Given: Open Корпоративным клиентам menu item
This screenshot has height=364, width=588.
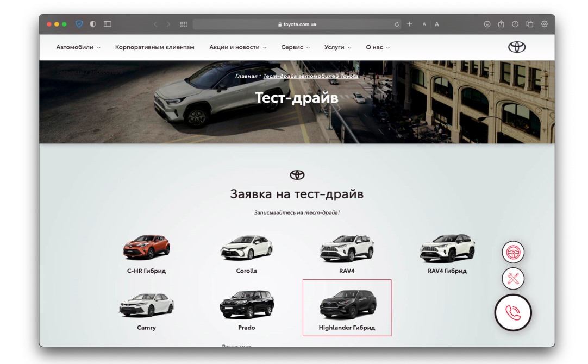Looking at the screenshot, I should coord(154,47).
